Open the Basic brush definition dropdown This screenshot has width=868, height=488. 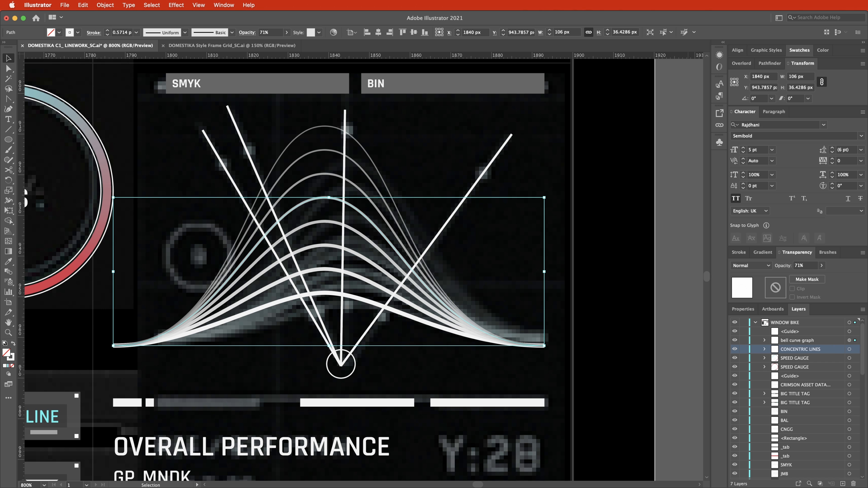point(232,32)
